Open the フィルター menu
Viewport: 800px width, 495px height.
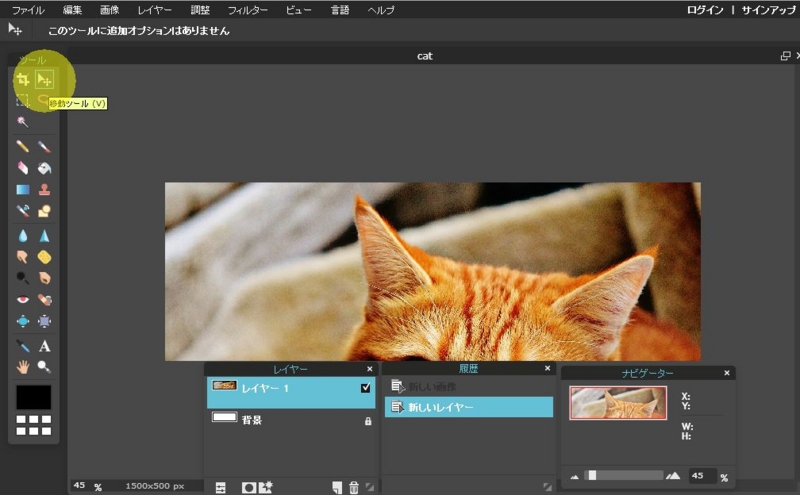pyautogui.click(x=247, y=10)
